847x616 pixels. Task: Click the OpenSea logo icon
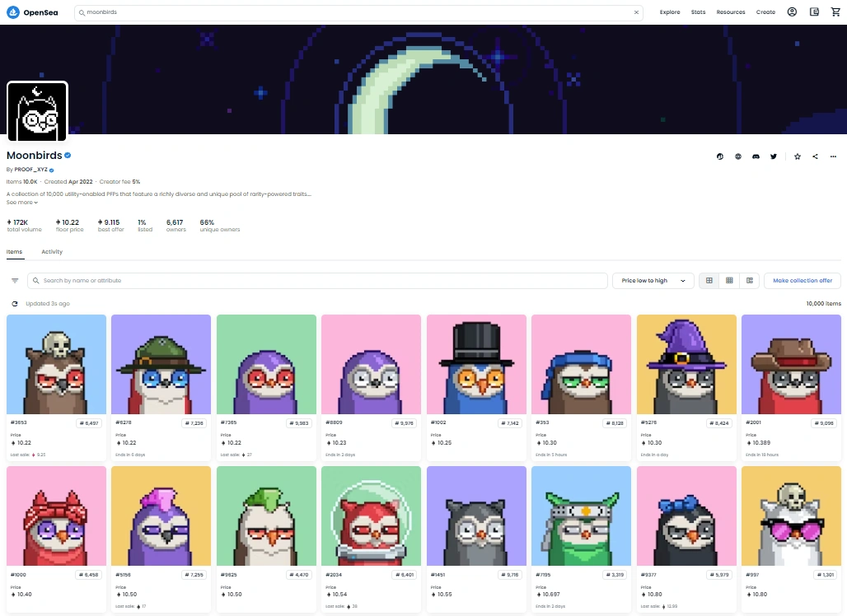(x=13, y=12)
